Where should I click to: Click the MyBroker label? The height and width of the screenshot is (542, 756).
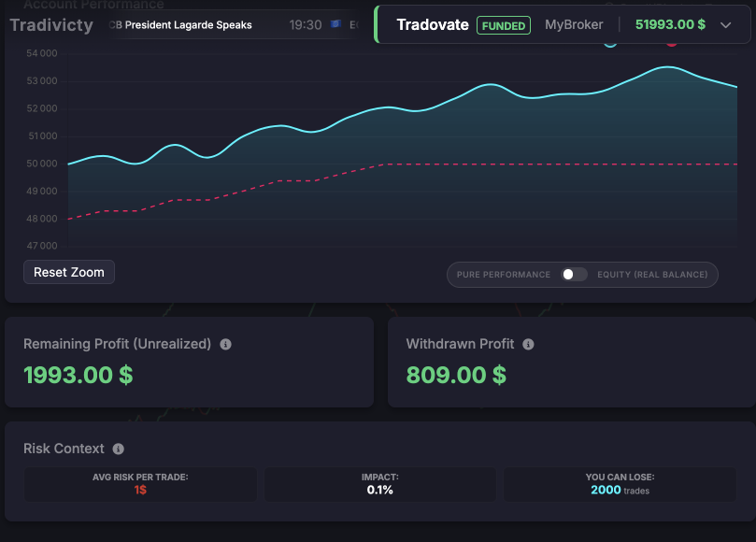tap(574, 24)
